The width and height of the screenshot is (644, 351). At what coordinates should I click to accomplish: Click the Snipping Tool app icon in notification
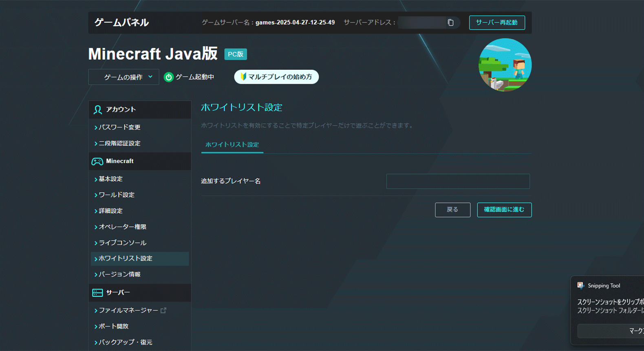580,285
